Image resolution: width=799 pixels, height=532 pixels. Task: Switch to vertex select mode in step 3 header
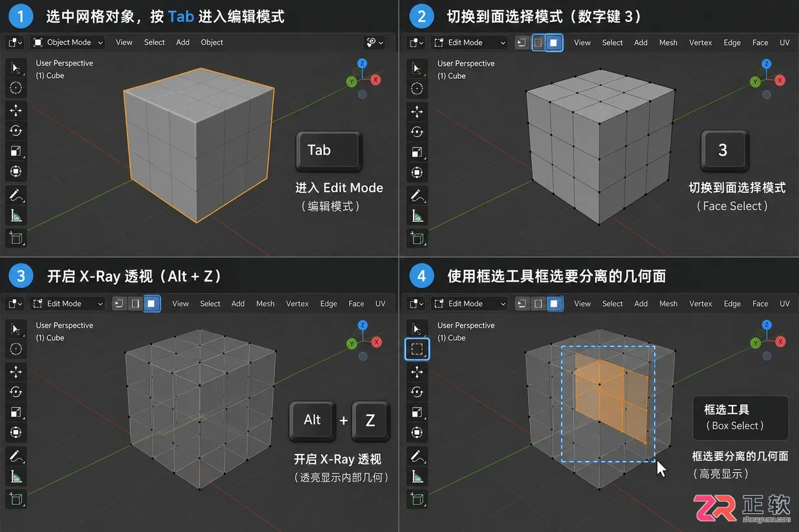tap(119, 303)
